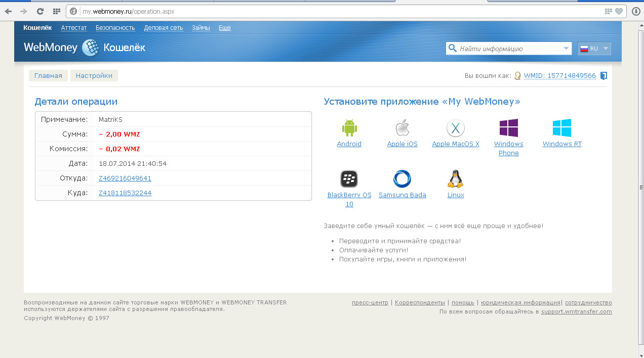Click the WMID: 157714849566 link
This screenshot has height=358, width=644.
click(560, 76)
